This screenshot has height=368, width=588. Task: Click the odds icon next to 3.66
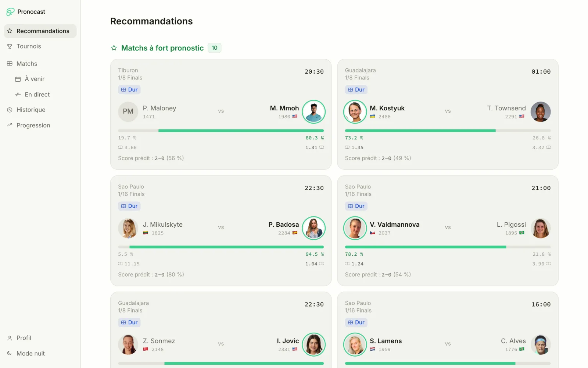click(x=121, y=148)
